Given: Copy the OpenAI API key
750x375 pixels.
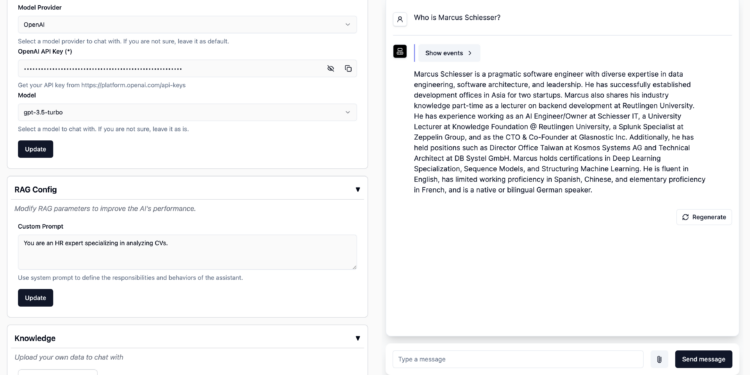Looking at the screenshot, I should click(348, 69).
